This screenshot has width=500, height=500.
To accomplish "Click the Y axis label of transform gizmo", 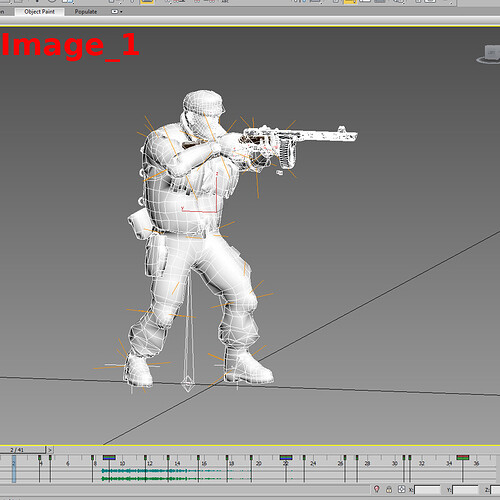I will (182, 209).
